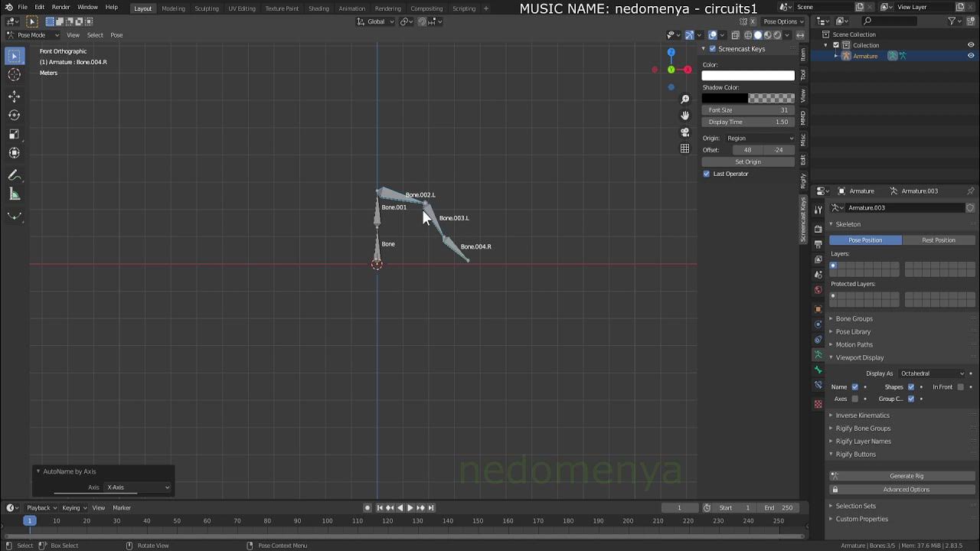Screen dimensions: 980x551
Task: Expand Bone Groups panel
Action: (x=854, y=319)
